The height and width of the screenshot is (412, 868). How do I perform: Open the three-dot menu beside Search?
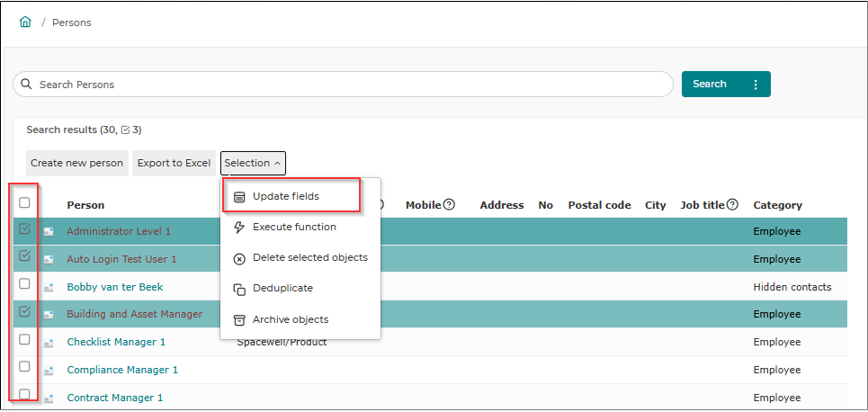pos(756,85)
